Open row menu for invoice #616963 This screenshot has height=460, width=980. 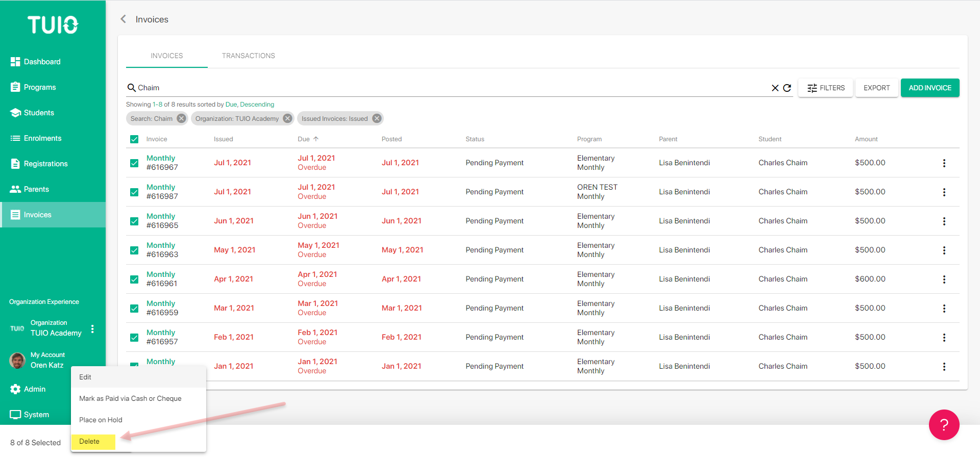pyautogui.click(x=944, y=250)
